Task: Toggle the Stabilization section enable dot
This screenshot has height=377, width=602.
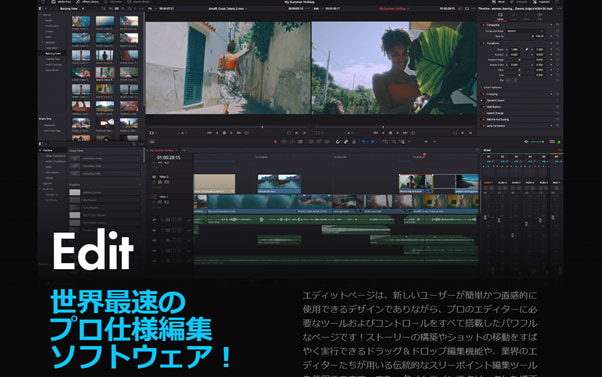Action: [x=483, y=107]
